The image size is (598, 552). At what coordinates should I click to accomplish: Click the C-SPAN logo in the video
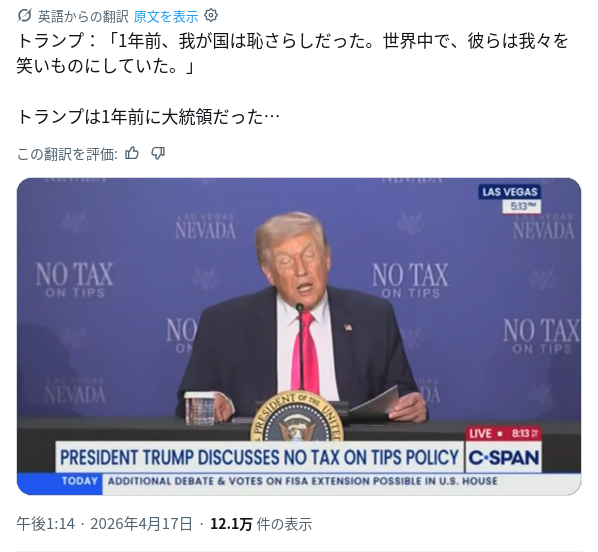click(x=504, y=457)
